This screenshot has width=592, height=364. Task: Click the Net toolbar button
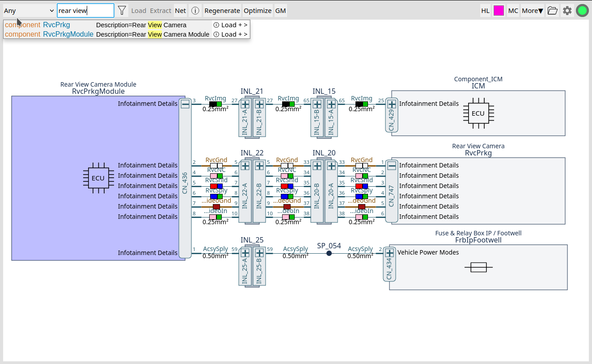click(x=180, y=10)
